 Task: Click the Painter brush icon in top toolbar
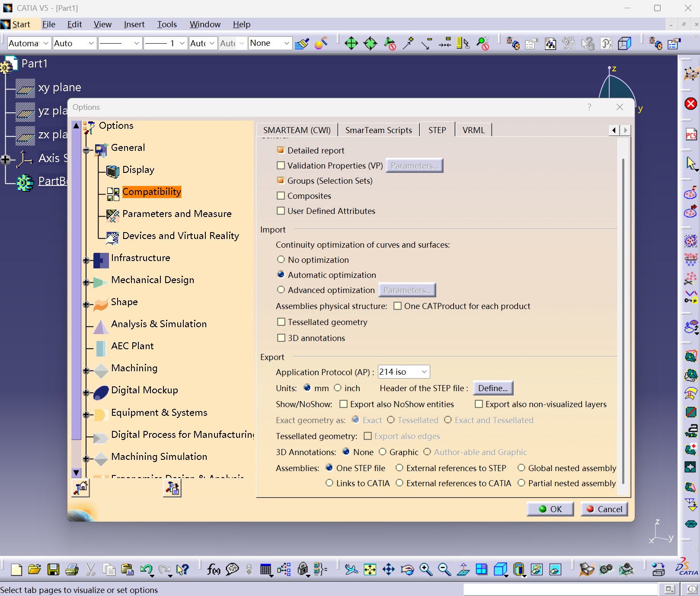[x=302, y=43]
